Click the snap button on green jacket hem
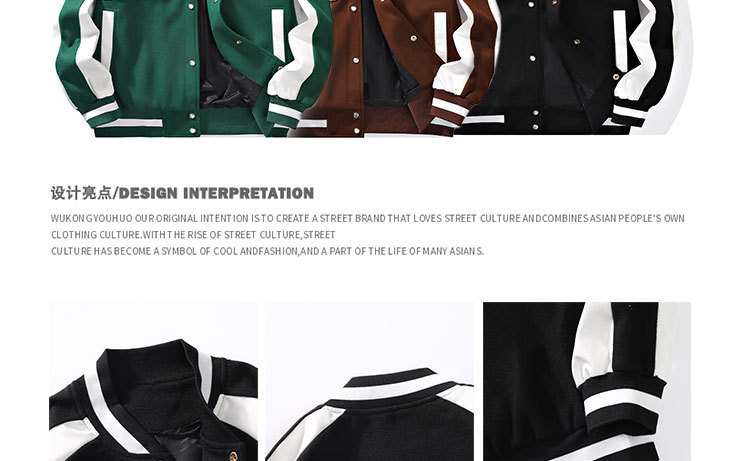This screenshot has height=461, width=750. tap(192, 130)
